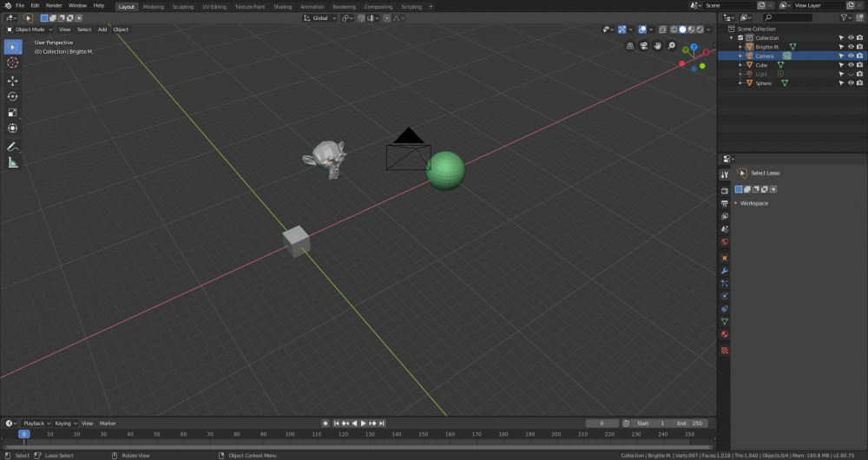The image size is (868, 460).
Task: Open the Global transform orientation dropdown
Action: coord(320,18)
